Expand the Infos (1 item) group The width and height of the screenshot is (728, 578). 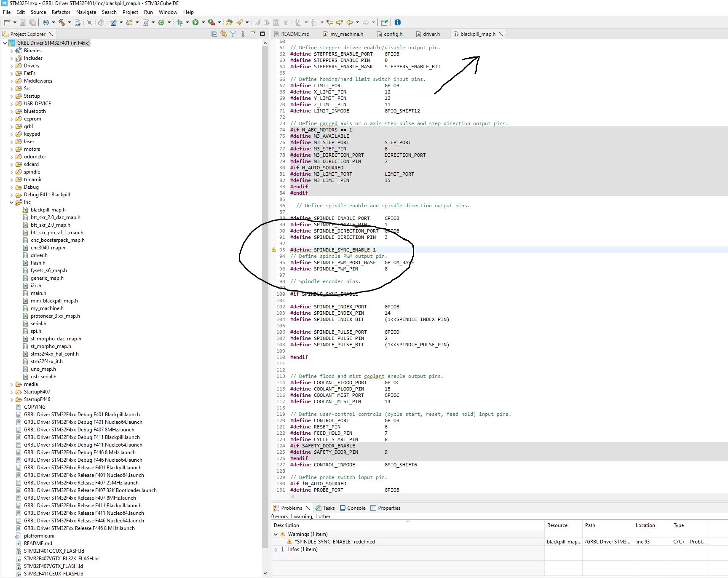click(x=276, y=549)
